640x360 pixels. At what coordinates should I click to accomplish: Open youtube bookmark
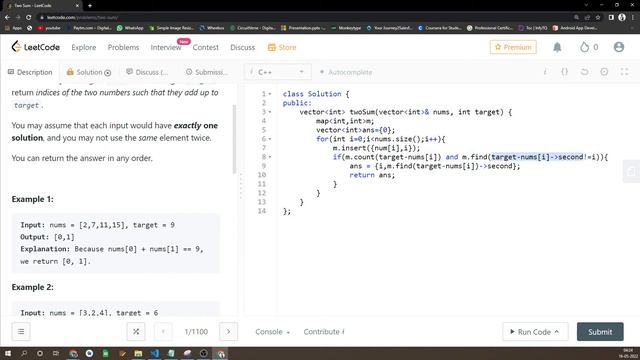click(x=49, y=28)
